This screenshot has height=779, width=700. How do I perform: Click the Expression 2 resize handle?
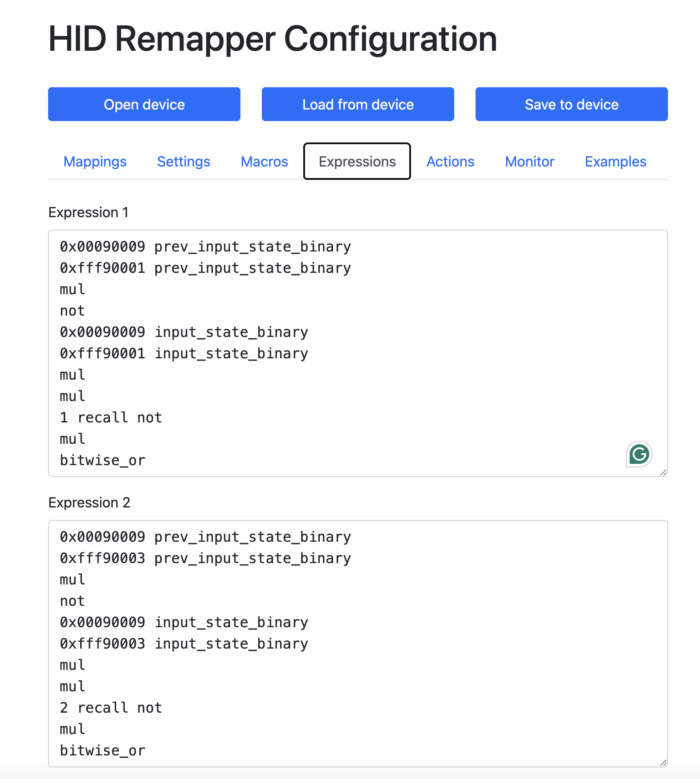click(663, 763)
